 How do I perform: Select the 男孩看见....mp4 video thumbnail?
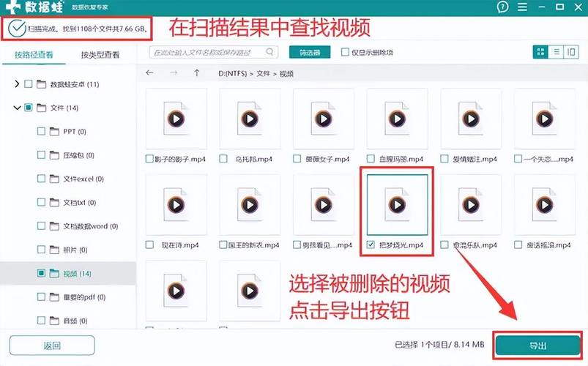324,205
